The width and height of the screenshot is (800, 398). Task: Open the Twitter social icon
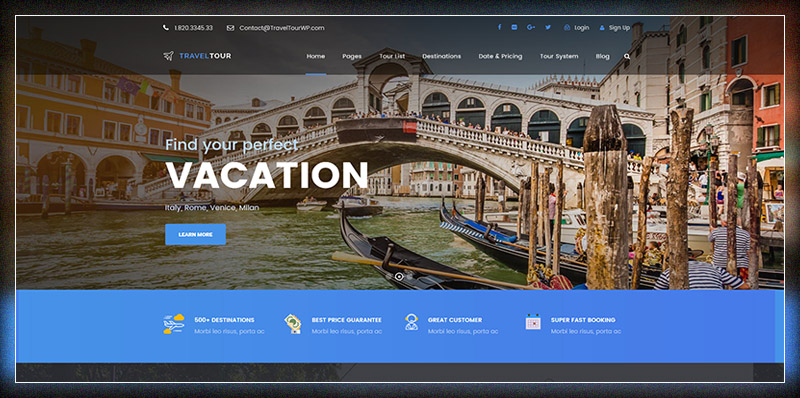[x=548, y=27]
